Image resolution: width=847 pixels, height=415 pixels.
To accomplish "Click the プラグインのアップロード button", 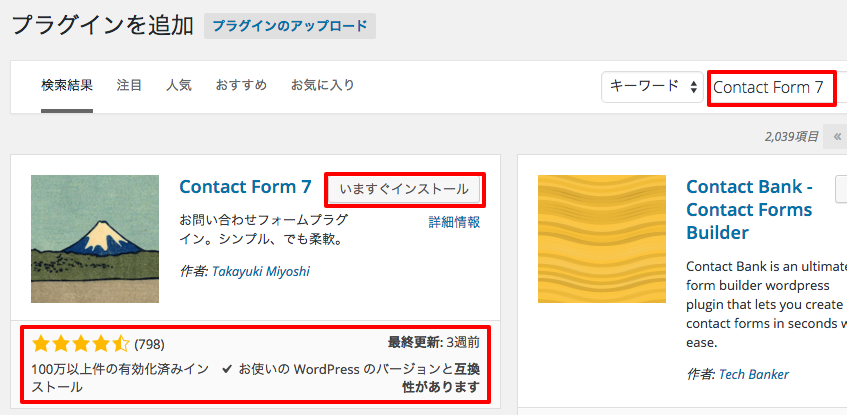I will (290, 26).
